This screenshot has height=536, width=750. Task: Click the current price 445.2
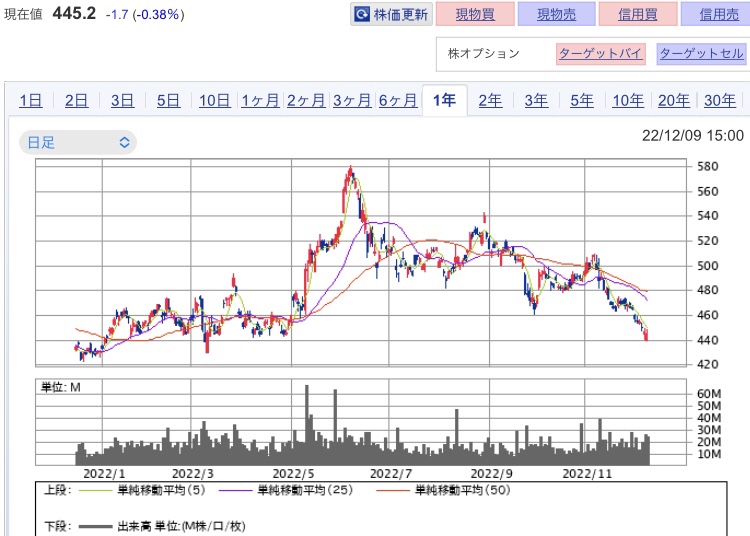pyautogui.click(x=74, y=13)
